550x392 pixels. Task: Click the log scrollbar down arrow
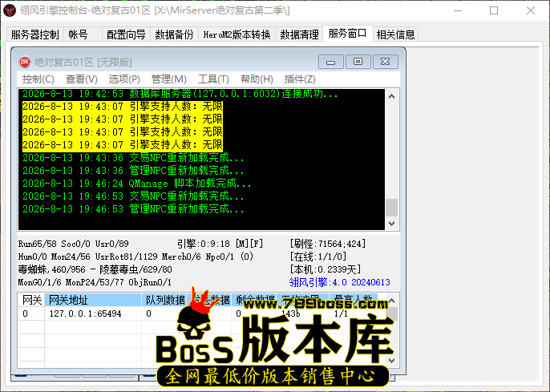392,224
